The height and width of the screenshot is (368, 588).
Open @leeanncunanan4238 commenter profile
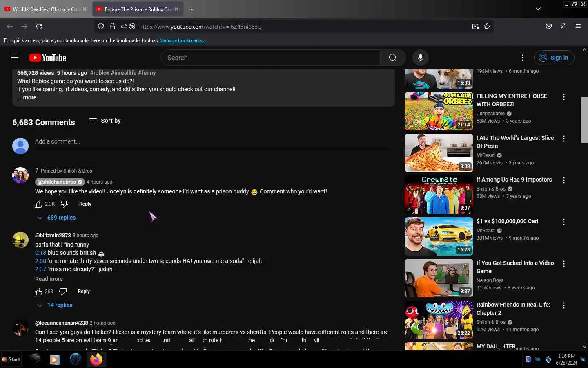(62, 323)
